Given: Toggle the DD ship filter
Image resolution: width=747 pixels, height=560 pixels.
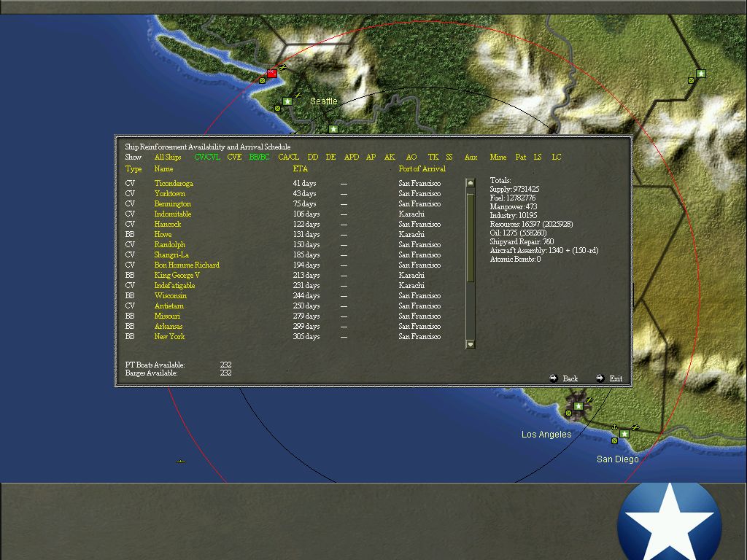Looking at the screenshot, I should pos(313,157).
